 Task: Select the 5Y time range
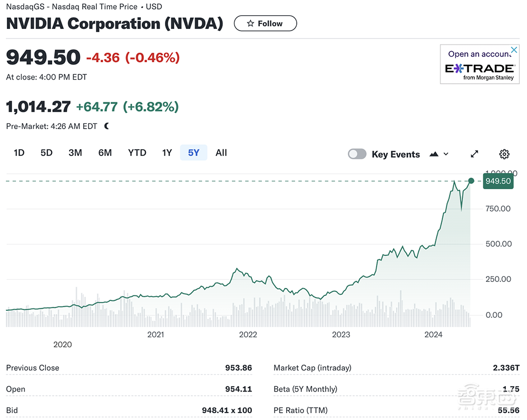[x=193, y=153]
